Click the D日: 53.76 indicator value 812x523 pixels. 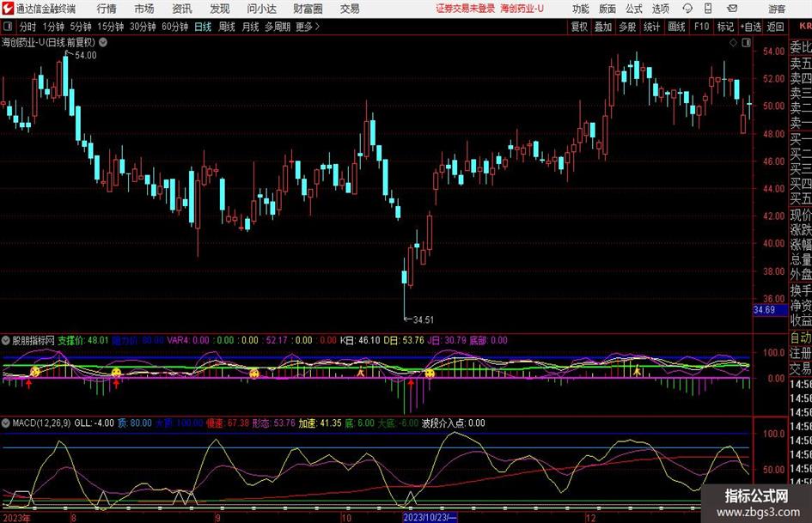(x=403, y=340)
